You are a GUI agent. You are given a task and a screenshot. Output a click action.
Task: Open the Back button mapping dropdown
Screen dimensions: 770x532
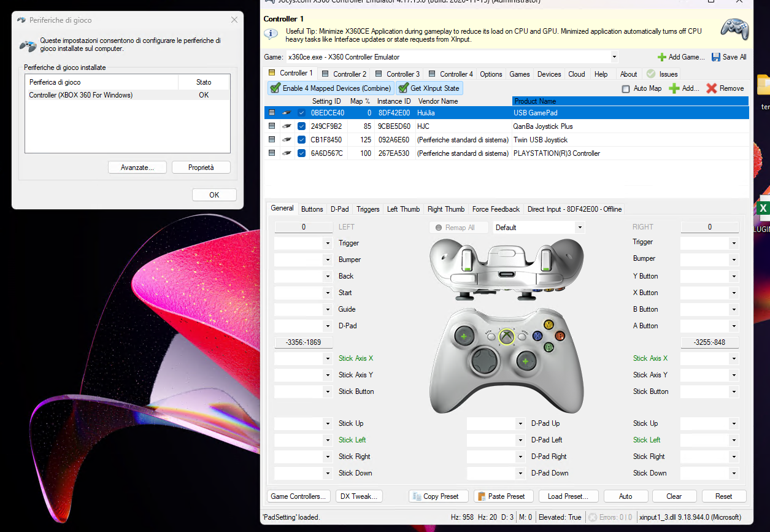328,277
